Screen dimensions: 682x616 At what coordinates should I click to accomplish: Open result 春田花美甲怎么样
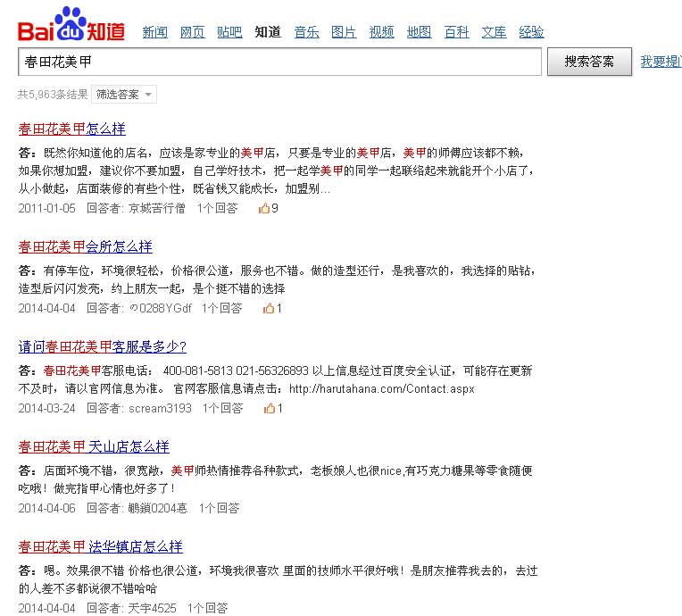[71, 129]
